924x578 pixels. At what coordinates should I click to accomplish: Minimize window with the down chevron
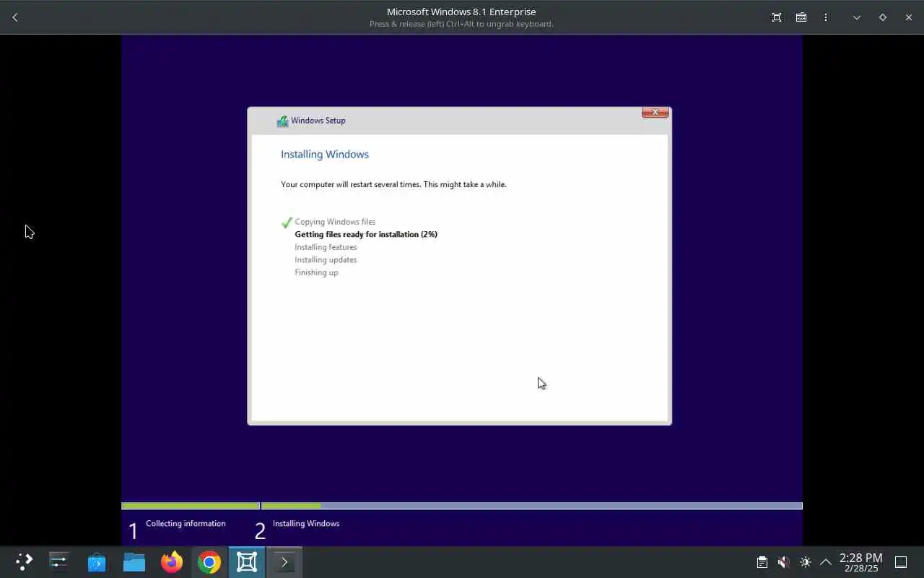[x=857, y=17]
